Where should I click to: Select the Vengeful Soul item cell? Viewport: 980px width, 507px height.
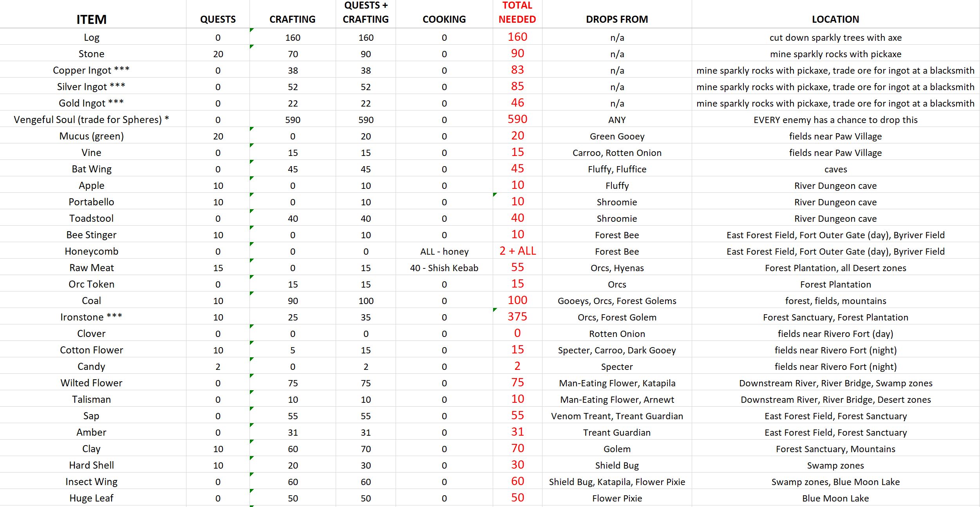tap(91, 120)
